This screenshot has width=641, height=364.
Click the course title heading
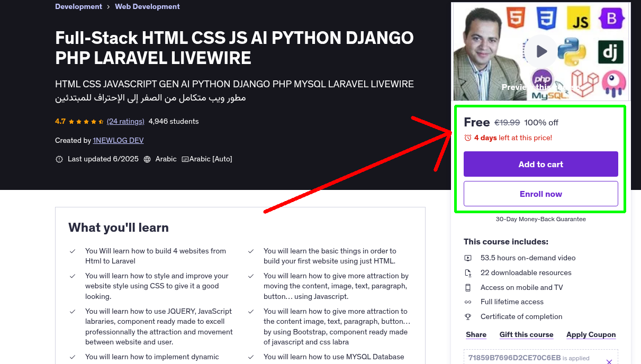[234, 48]
